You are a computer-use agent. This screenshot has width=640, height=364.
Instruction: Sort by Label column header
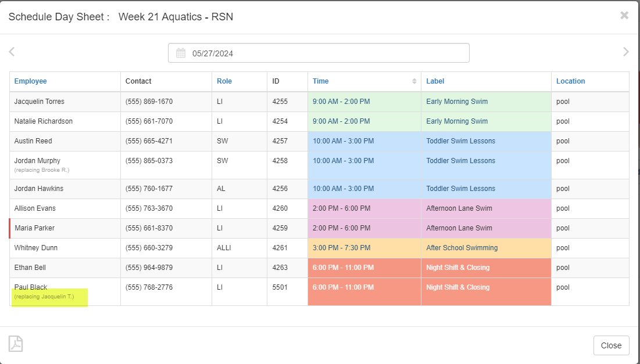pyautogui.click(x=435, y=81)
